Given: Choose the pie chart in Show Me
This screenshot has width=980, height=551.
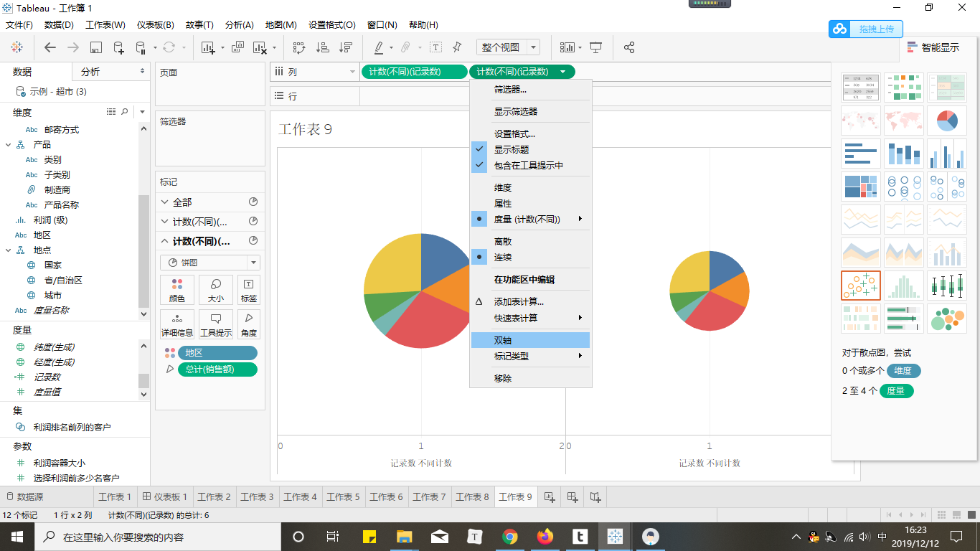Looking at the screenshot, I should (x=947, y=121).
